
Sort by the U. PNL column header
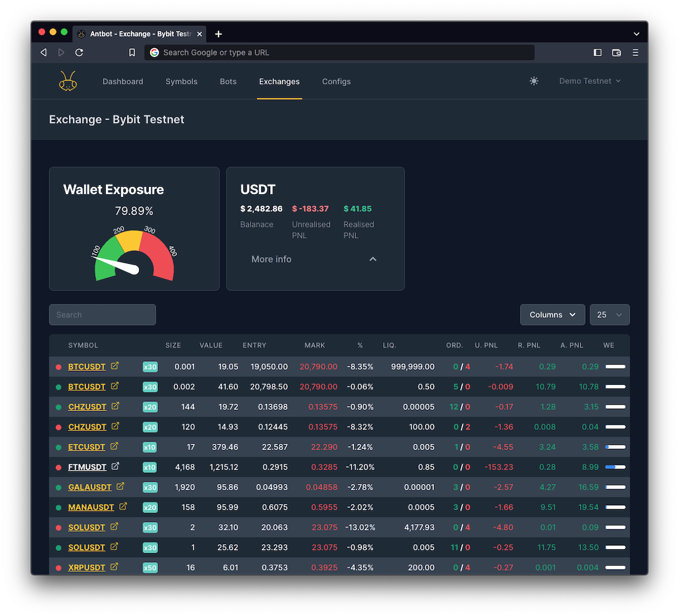[x=487, y=345]
